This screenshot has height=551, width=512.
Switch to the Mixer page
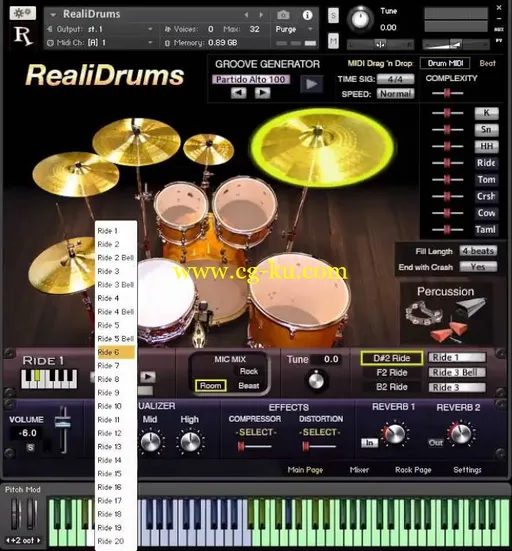(x=359, y=470)
